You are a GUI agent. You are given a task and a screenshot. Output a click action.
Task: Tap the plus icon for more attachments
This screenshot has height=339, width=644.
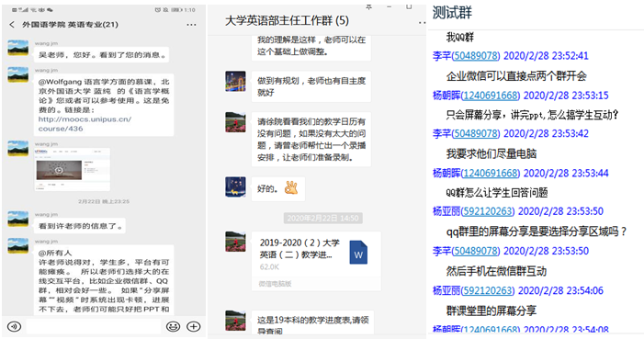[194, 326]
